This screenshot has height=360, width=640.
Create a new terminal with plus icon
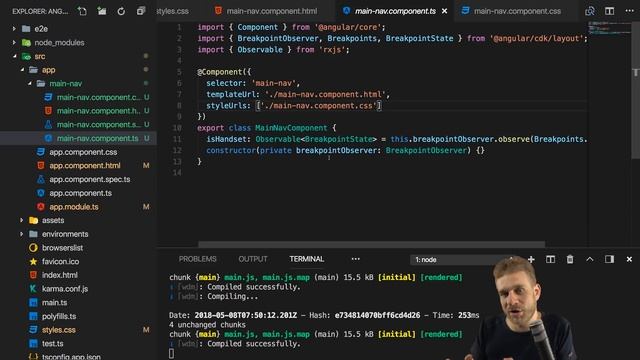[531, 259]
